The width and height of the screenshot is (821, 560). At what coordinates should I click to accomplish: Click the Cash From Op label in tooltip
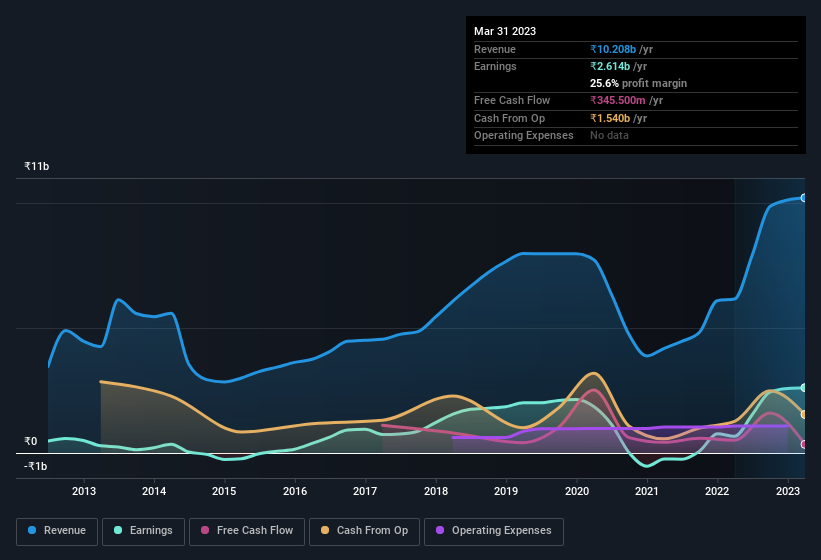[509, 118]
